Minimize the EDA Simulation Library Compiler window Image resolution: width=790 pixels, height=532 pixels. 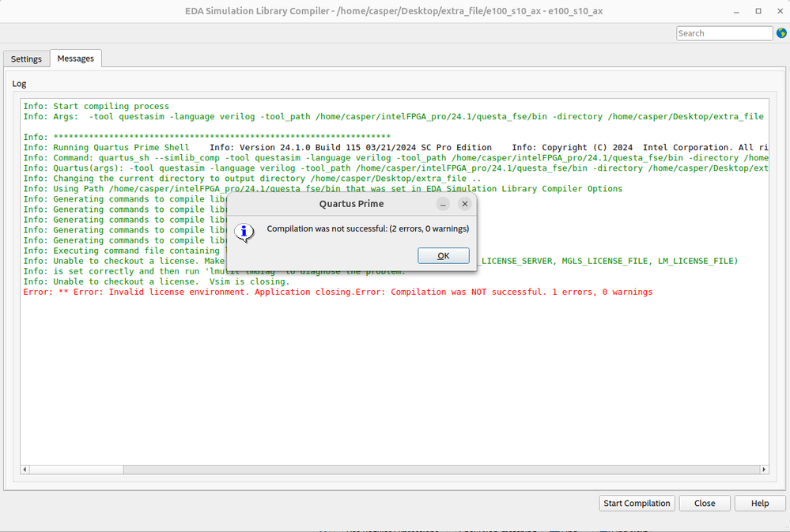coord(736,11)
